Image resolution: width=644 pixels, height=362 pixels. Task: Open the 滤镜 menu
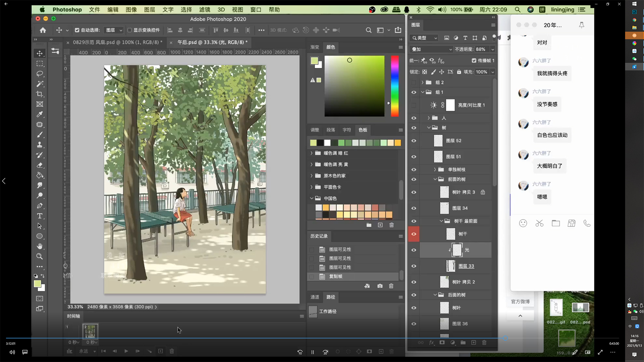[205, 10]
